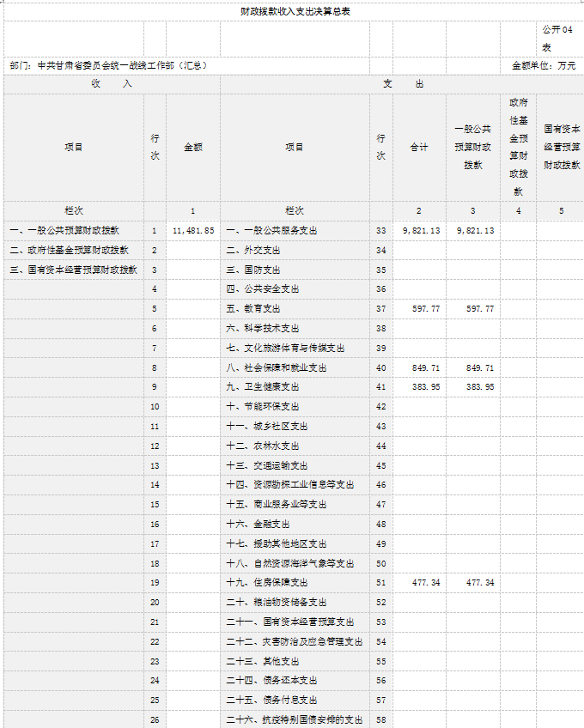Click the 三、国防支出 row label
This screenshot has height=728, width=584.
pos(253,270)
